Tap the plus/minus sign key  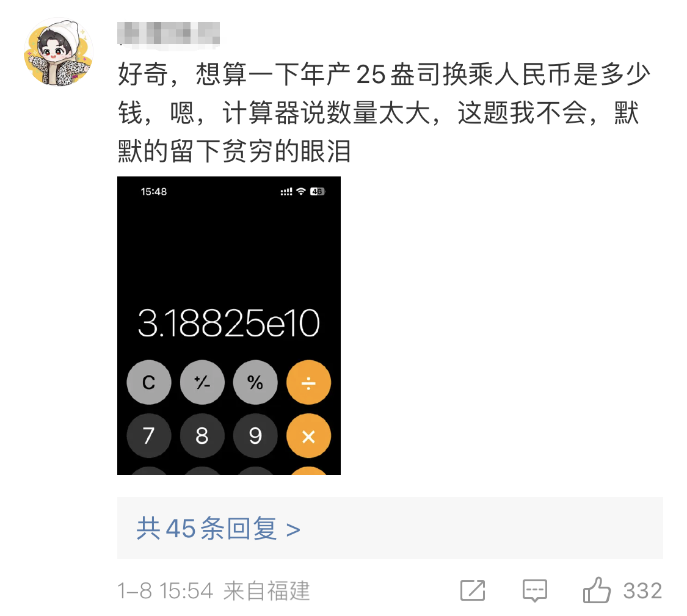[x=202, y=382]
